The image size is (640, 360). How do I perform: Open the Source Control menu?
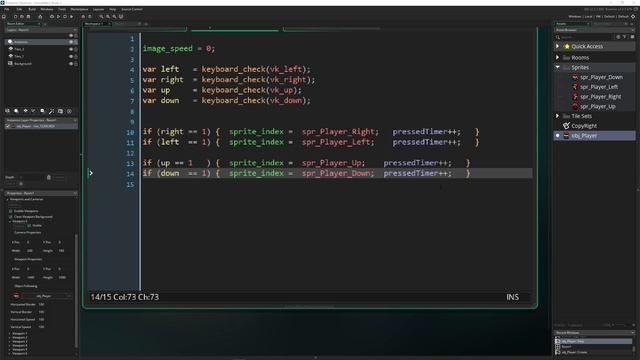132,9
